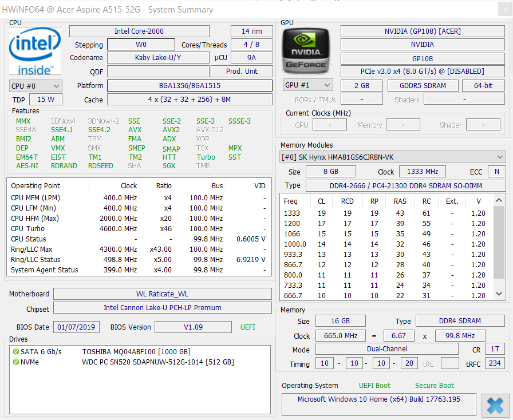Click the AES-NI feature label
Screen dimensions: 513x420
click(x=27, y=166)
